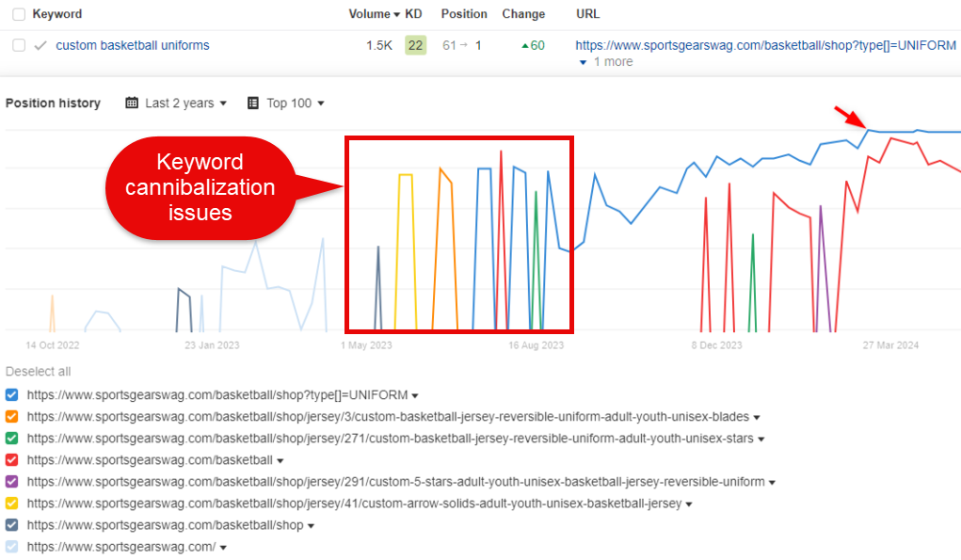Viewport: 961px width, 560px height.
Task: Click legend URL ending unisex-basketball-jersey
Action: pos(354,504)
